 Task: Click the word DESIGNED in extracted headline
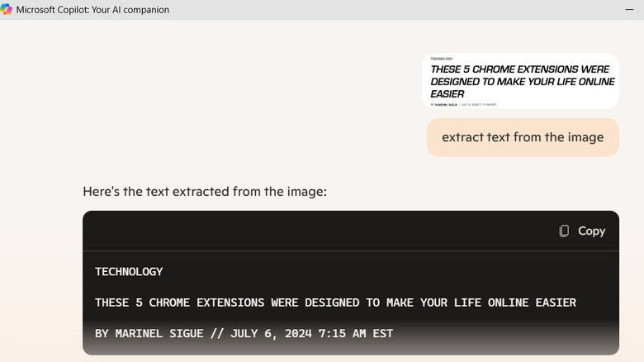332,302
